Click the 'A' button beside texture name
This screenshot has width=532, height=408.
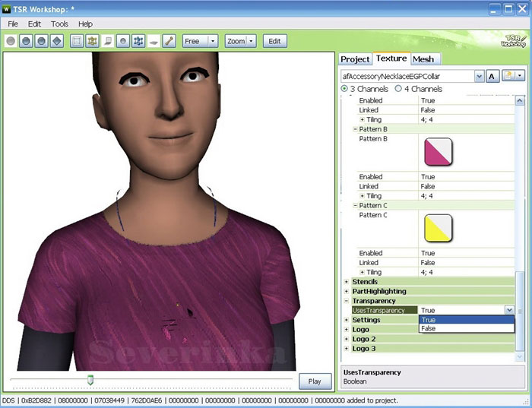tap(492, 76)
